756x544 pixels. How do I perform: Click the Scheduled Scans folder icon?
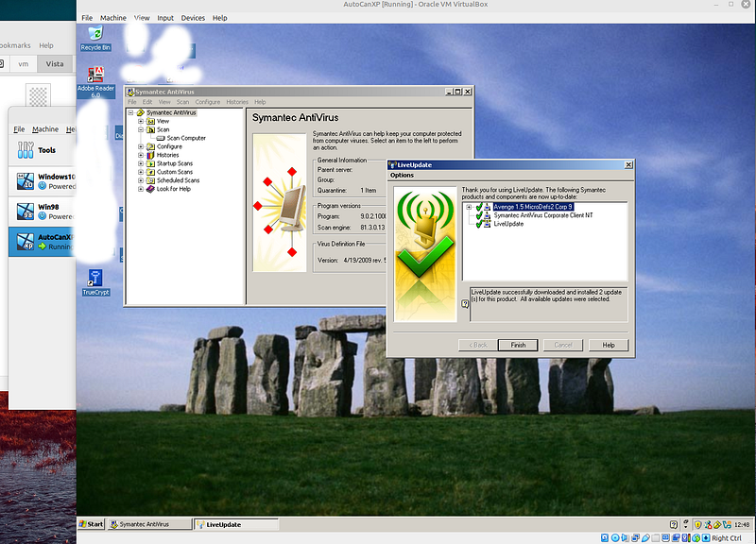click(150, 180)
